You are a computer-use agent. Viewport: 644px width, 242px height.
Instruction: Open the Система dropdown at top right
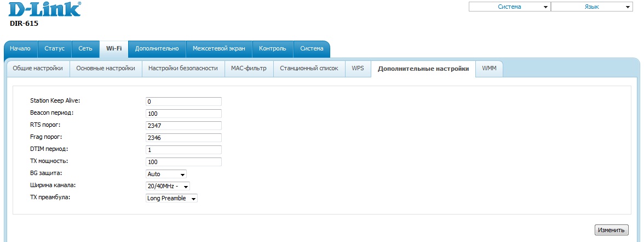click(510, 7)
